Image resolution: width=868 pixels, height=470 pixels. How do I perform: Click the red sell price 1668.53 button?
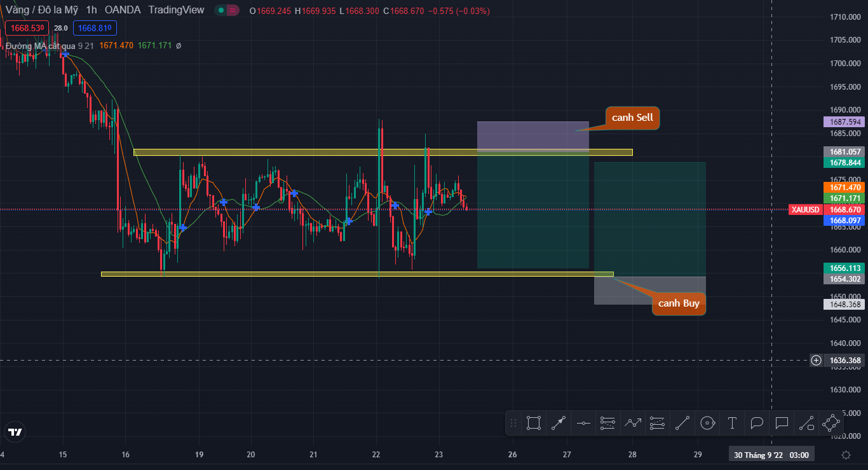(x=25, y=28)
